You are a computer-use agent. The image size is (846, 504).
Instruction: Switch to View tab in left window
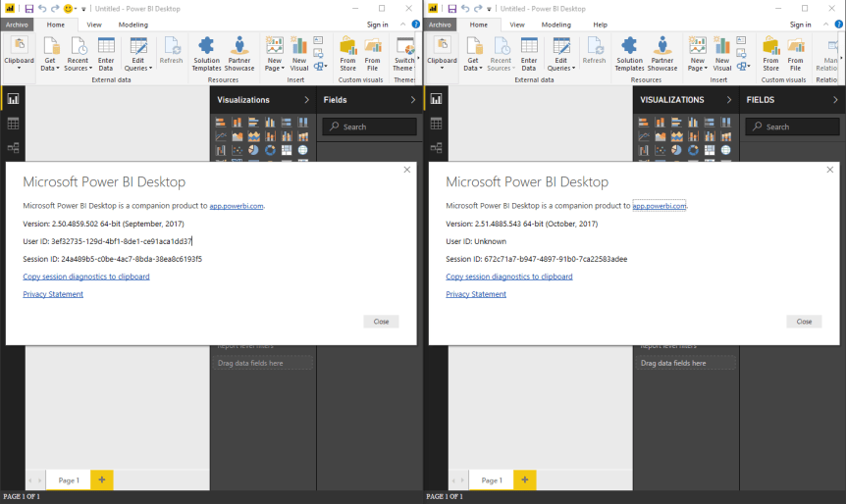coord(94,25)
